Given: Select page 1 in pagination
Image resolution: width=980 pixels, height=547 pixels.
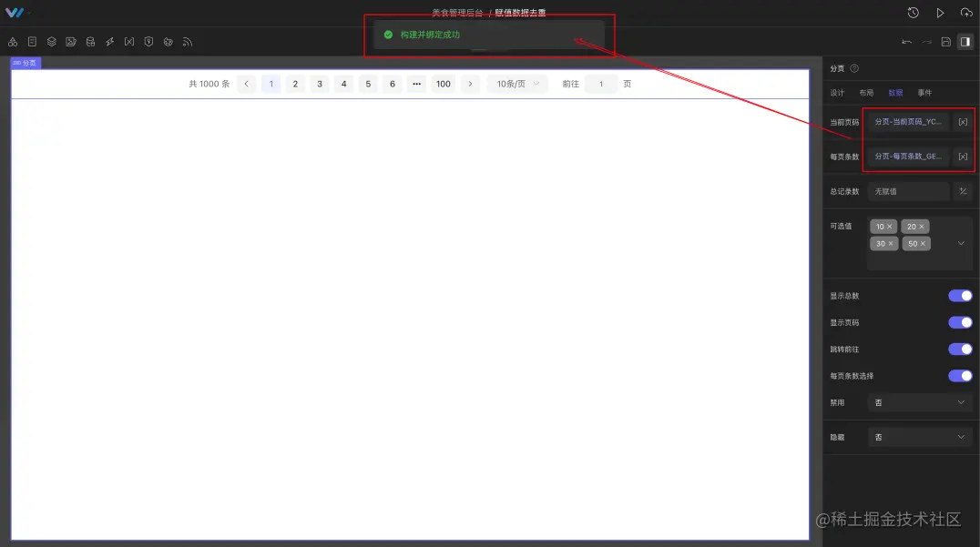Looking at the screenshot, I should 271,84.
